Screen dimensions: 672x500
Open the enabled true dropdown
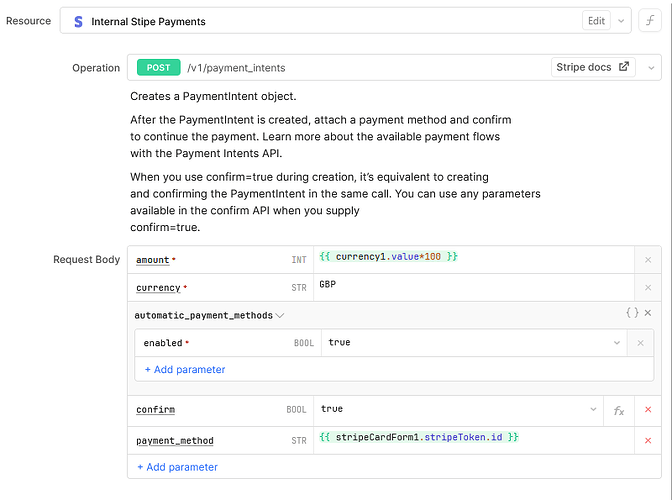(474, 343)
